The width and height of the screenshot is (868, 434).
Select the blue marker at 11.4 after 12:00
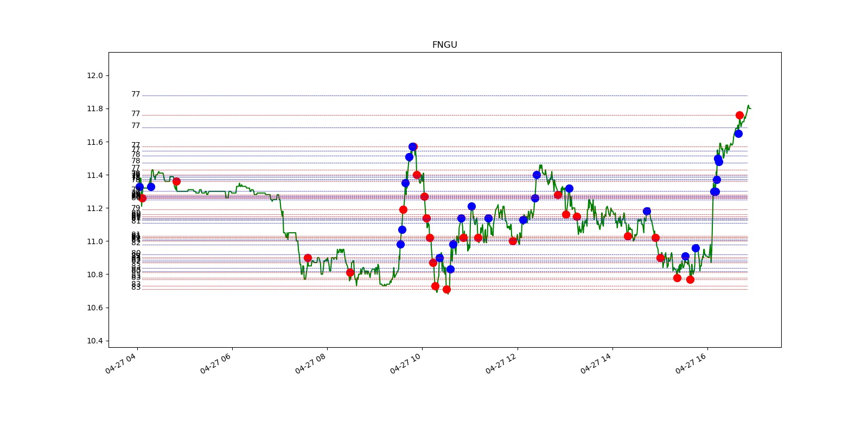point(537,175)
